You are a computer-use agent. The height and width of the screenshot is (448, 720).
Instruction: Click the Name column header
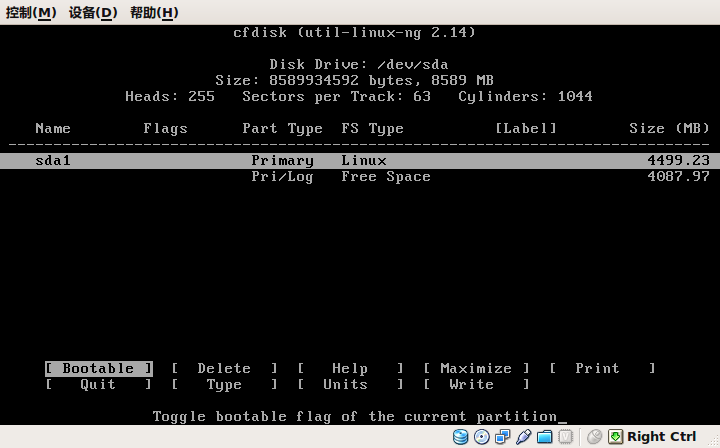53,129
